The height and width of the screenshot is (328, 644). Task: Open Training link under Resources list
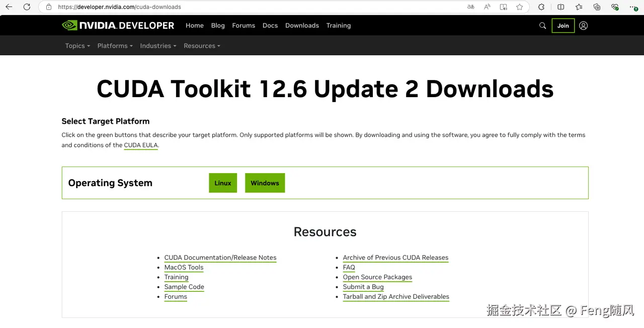coord(176,277)
